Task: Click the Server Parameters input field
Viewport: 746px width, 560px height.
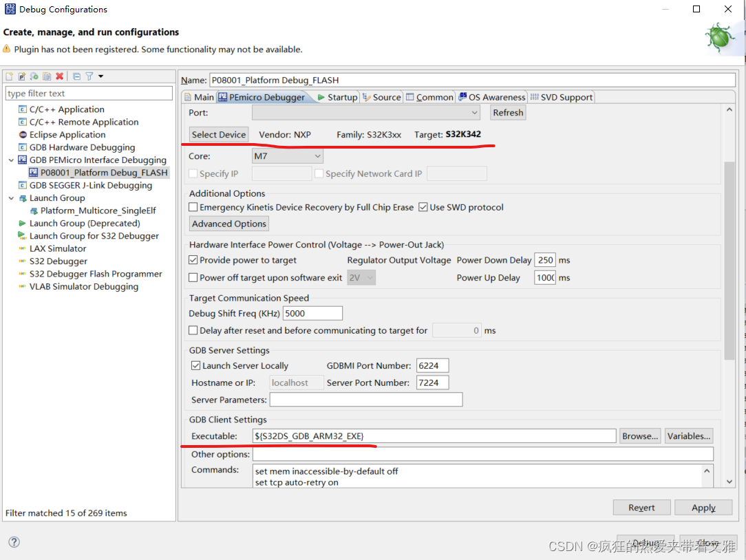Action: 366,400
